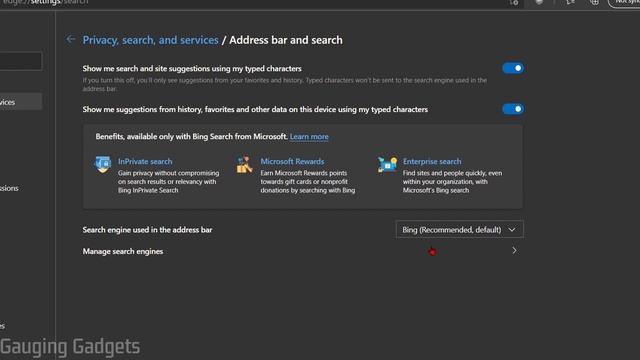Click the 'Address bar and search' heading text
Image resolution: width=640 pixels, height=360 pixels.
286,40
